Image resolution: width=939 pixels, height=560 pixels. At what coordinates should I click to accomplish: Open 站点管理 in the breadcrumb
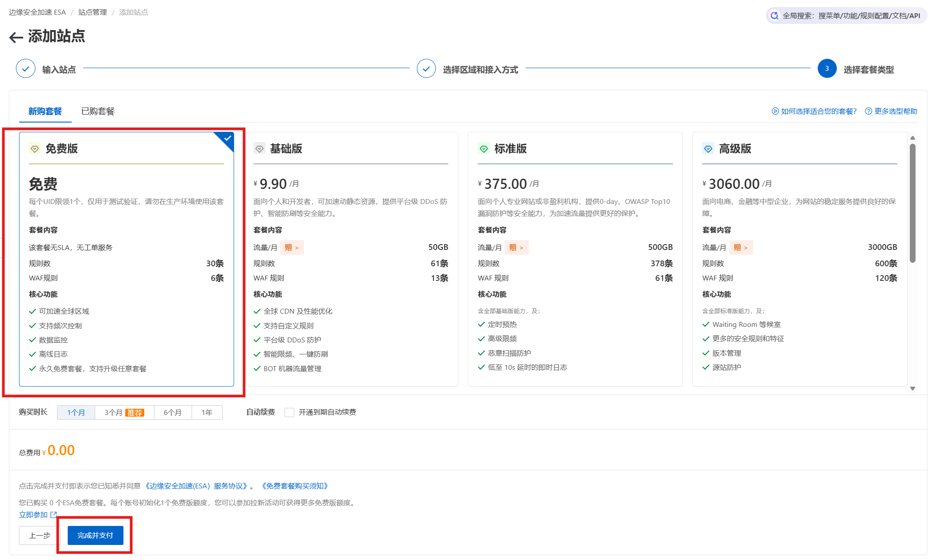[x=92, y=12]
